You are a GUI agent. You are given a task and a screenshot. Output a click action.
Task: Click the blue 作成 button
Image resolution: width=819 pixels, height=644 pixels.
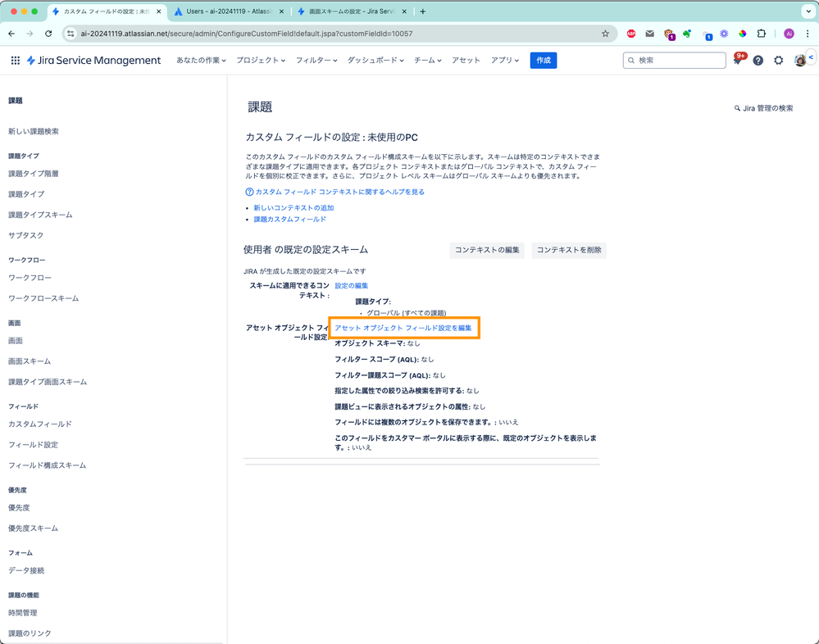point(542,60)
